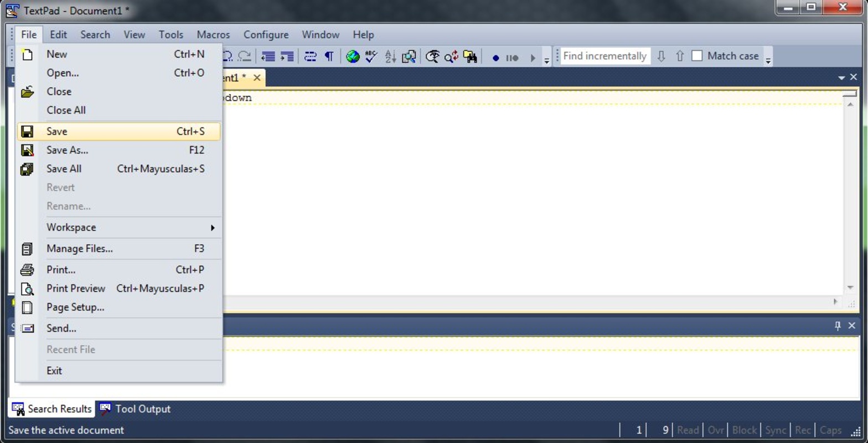Click the Compare Files icon

(409, 56)
